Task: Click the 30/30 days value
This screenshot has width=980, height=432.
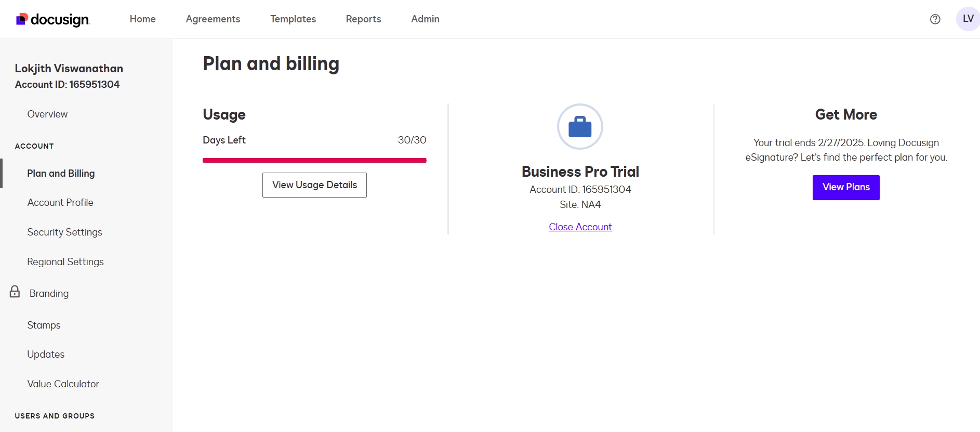Action: pyautogui.click(x=412, y=140)
